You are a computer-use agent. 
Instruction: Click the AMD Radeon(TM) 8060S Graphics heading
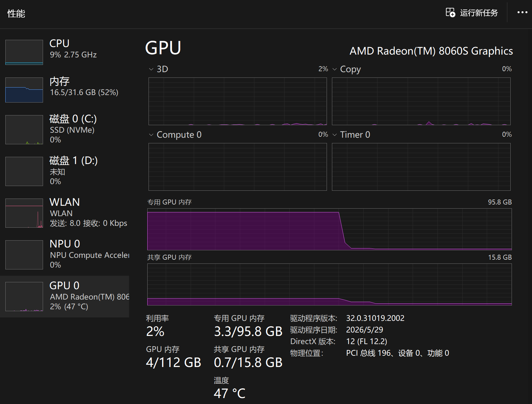click(x=431, y=51)
